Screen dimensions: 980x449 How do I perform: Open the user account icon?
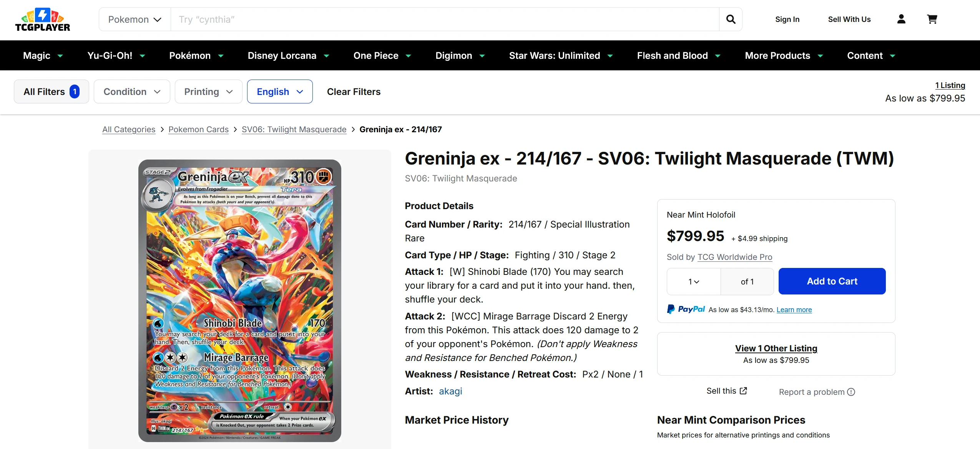[901, 19]
